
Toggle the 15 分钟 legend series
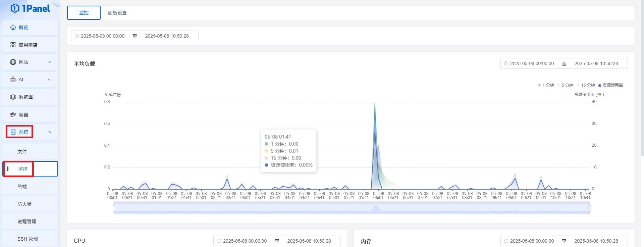click(586, 85)
